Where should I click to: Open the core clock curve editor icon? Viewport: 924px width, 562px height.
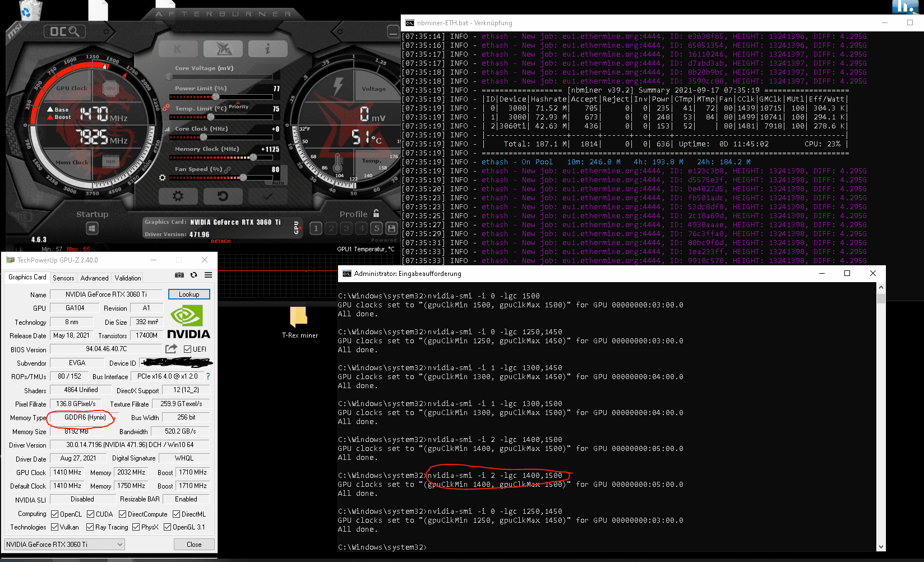tap(167, 129)
